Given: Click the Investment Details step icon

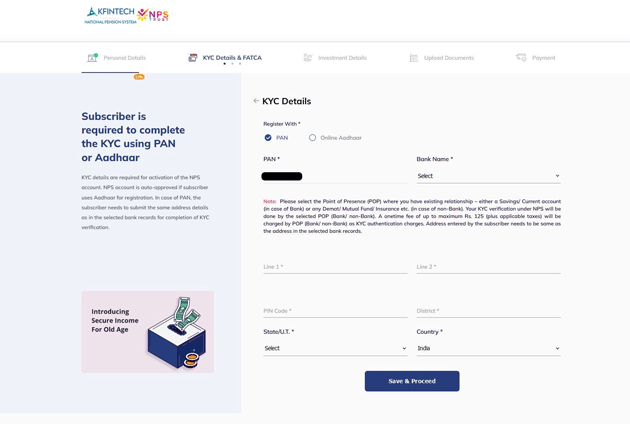Looking at the screenshot, I should (x=308, y=58).
